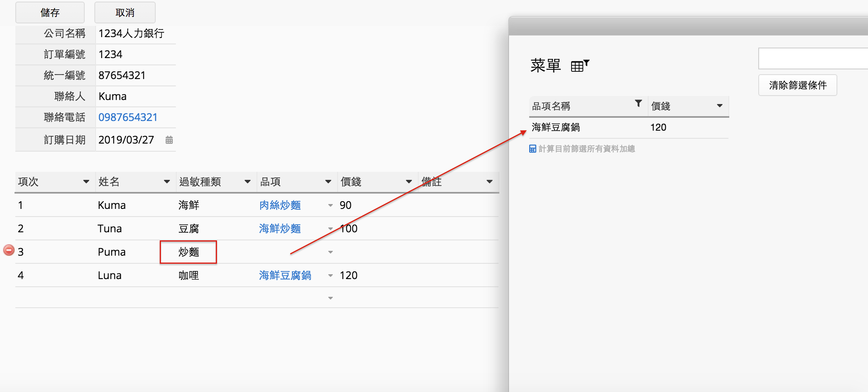Click the filter funnel on 品項名稱 column
This screenshot has width=868, height=392.
click(x=638, y=104)
